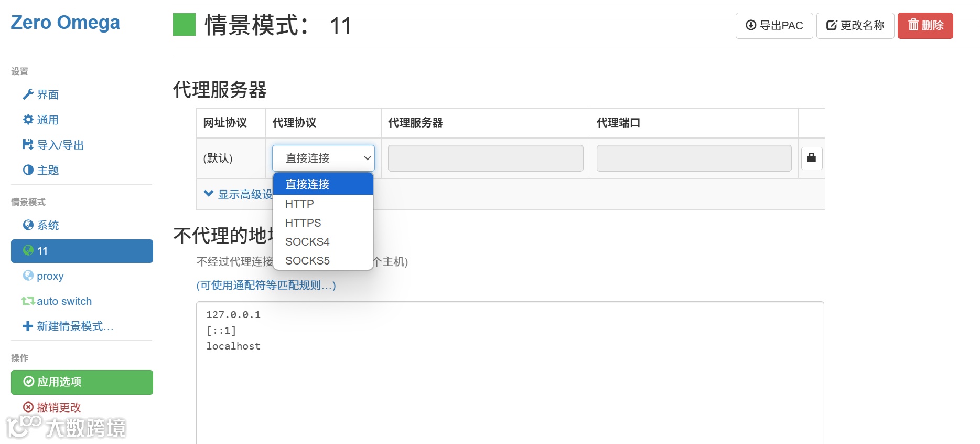Expand 显示高级设置 section
This screenshot has width=980, height=444.
pyautogui.click(x=238, y=194)
